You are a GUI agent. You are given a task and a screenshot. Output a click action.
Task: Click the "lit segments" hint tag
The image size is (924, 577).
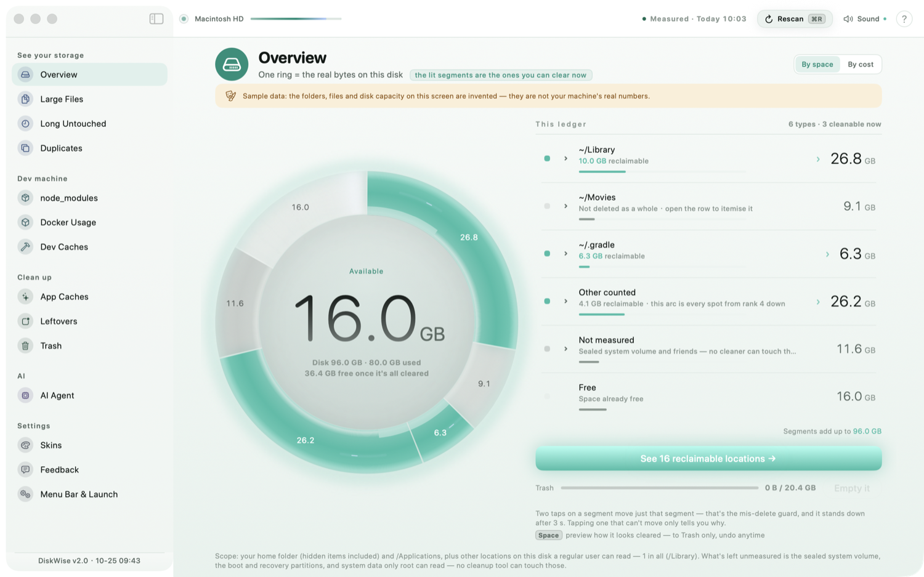click(x=501, y=75)
